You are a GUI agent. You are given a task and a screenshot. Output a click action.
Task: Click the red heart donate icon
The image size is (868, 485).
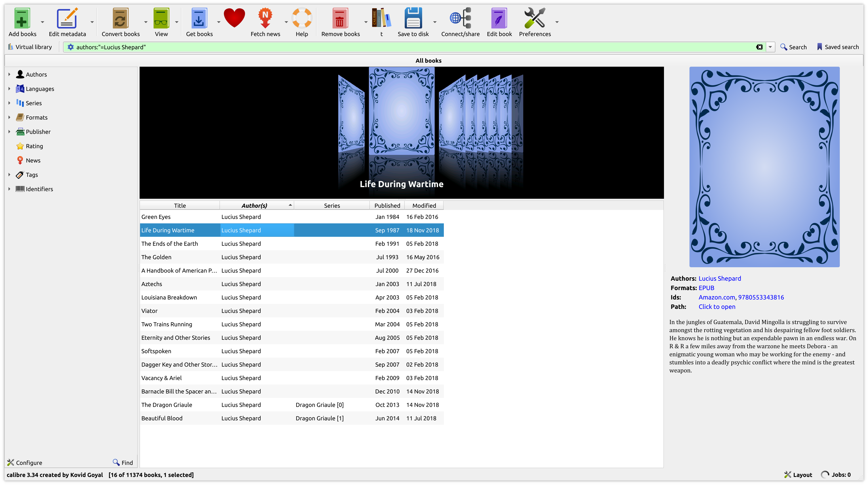[x=234, y=17]
